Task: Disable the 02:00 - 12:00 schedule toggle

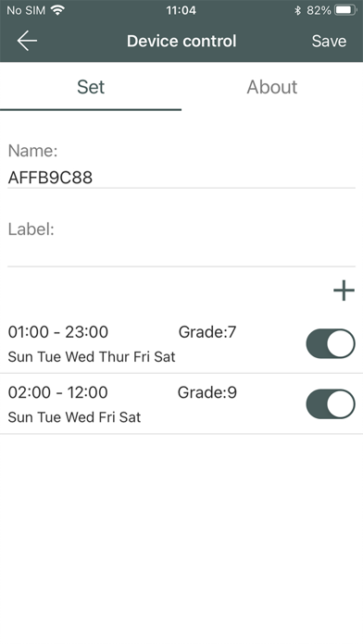Action: pos(331,404)
